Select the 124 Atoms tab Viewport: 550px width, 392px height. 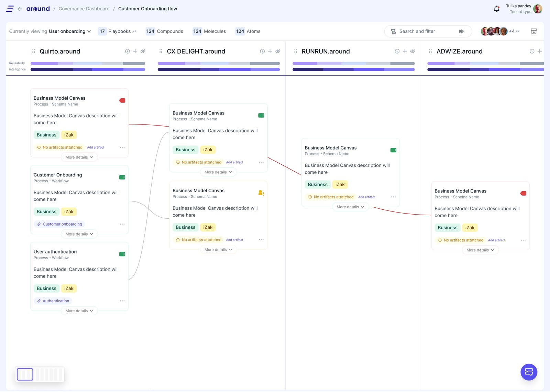click(248, 31)
